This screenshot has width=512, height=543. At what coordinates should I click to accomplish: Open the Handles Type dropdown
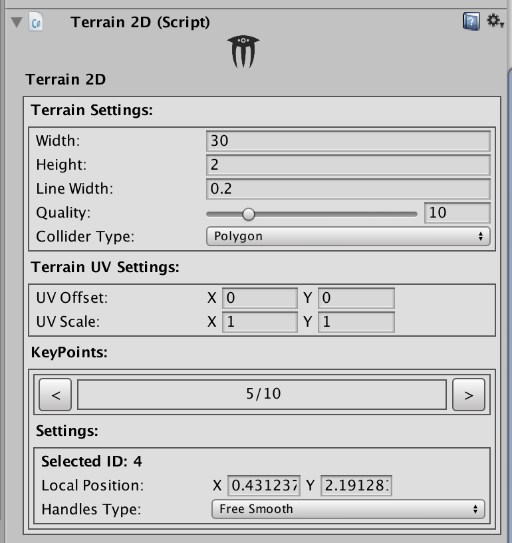[348, 509]
